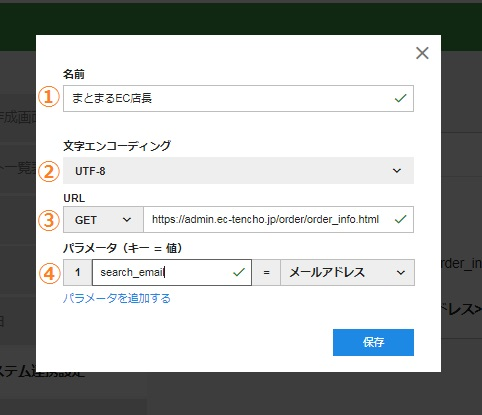Save settings with the 保存 button
The width and height of the screenshot is (482, 415).
(x=373, y=342)
